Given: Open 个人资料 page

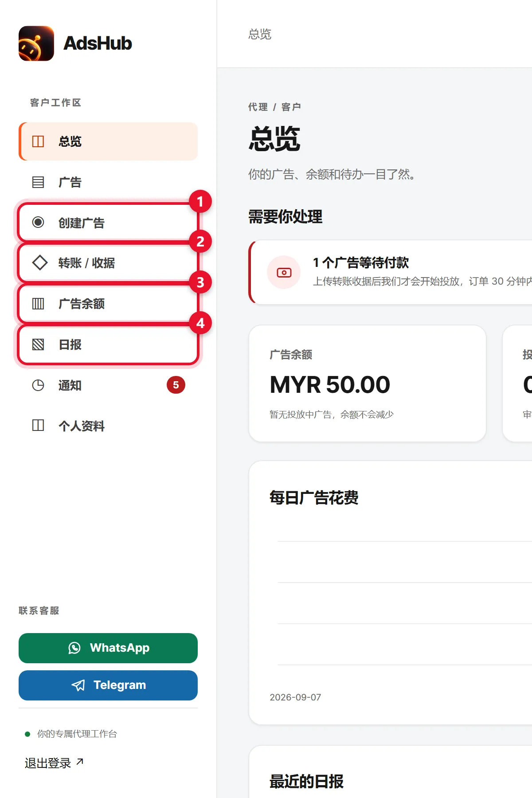Looking at the screenshot, I should [x=108, y=426].
